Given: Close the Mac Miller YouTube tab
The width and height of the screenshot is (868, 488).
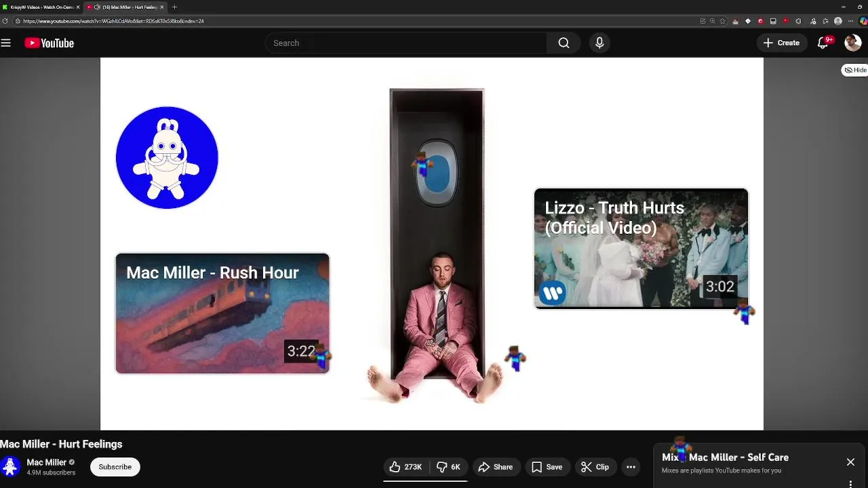Looking at the screenshot, I should (162, 7).
